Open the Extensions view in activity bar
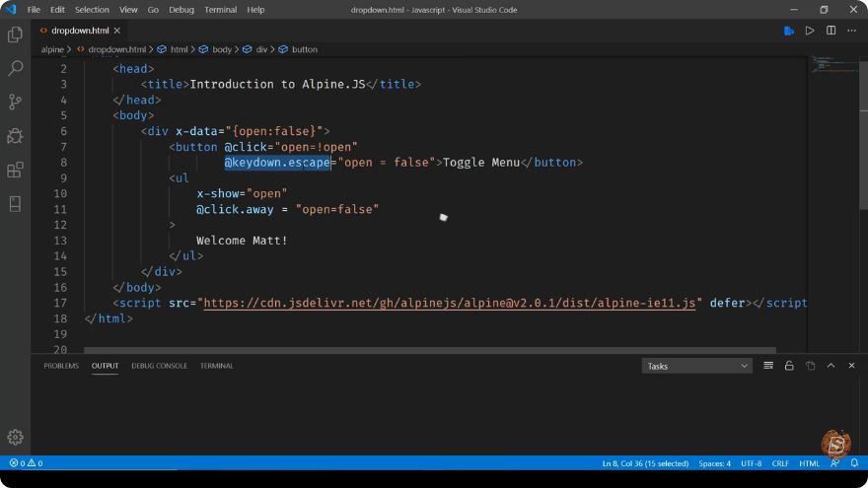The image size is (868, 488). 15,170
